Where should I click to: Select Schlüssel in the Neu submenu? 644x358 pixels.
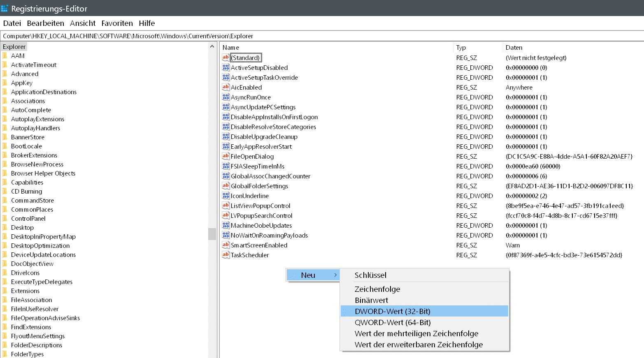370,275
